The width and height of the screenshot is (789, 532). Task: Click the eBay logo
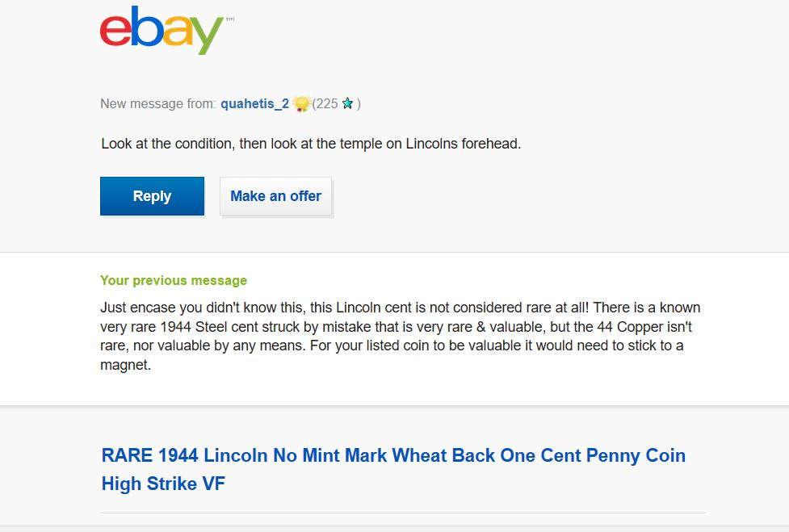pyautogui.click(x=162, y=31)
